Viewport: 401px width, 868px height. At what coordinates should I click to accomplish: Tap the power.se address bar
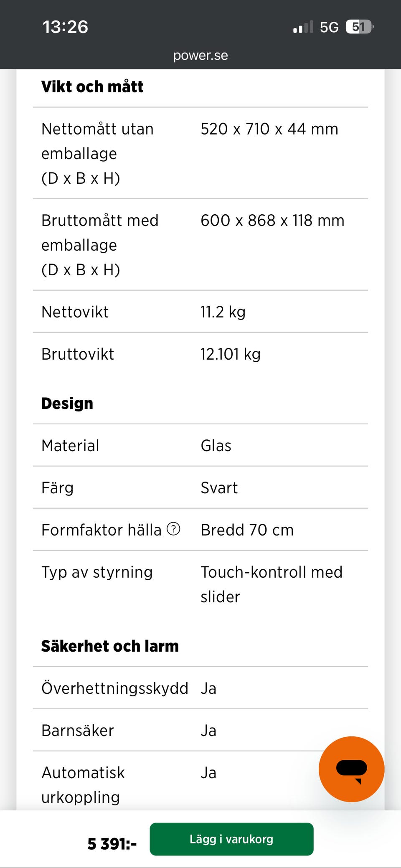[x=200, y=56]
